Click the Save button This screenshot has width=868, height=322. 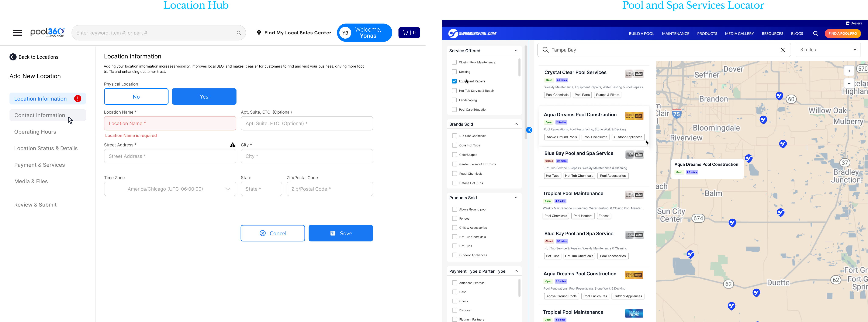pos(340,233)
